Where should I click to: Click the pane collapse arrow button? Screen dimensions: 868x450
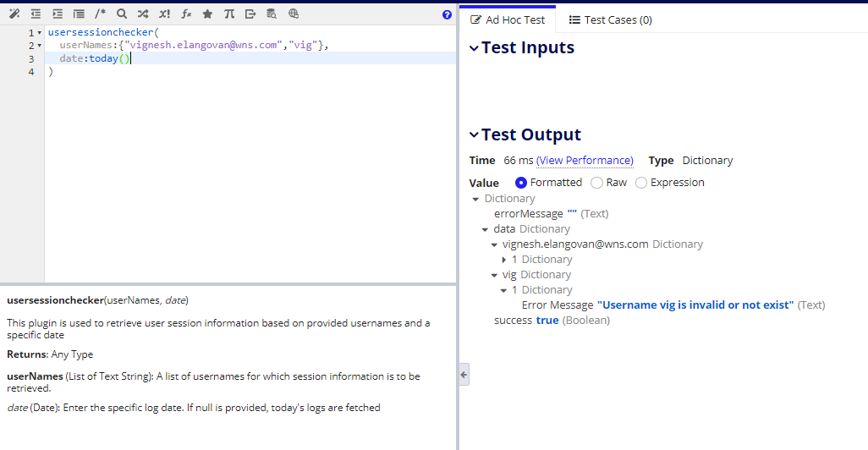click(464, 375)
